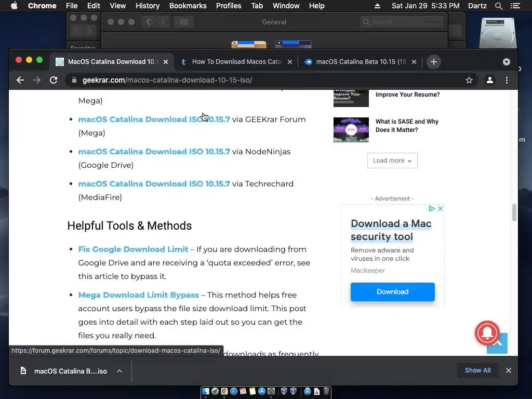Open a new tab with the plus button
This screenshot has height=399, width=532.
(x=434, y=62)
